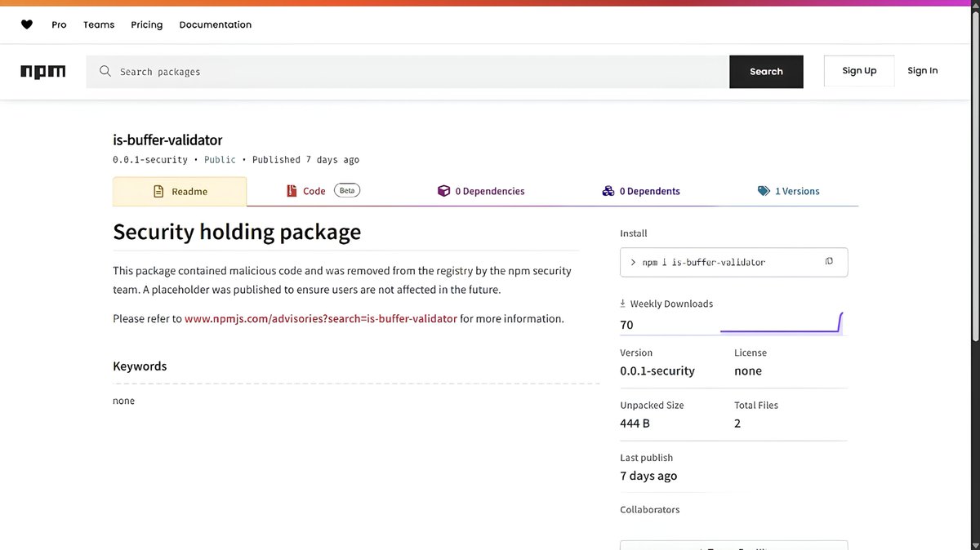980x550 pixels.
Task: Click the Unpacked Size value 444 B
Action: (635, 424)
